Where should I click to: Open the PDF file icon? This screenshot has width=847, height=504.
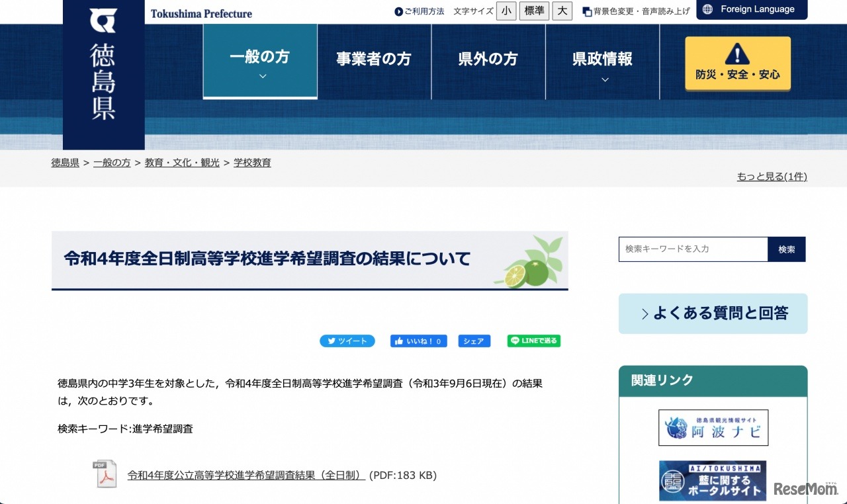click(x=105, y=474)
